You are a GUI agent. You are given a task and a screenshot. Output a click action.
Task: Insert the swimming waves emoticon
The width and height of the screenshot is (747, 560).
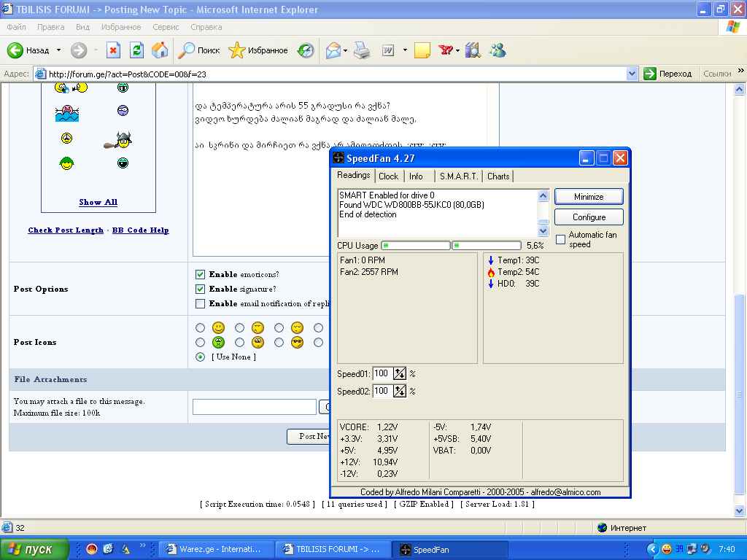pos(67,113)
